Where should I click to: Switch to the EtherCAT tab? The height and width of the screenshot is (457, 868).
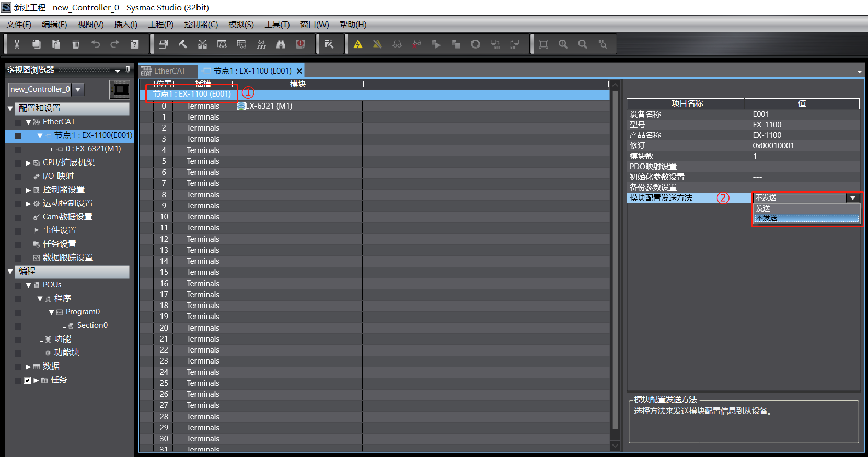pos(169,71)
